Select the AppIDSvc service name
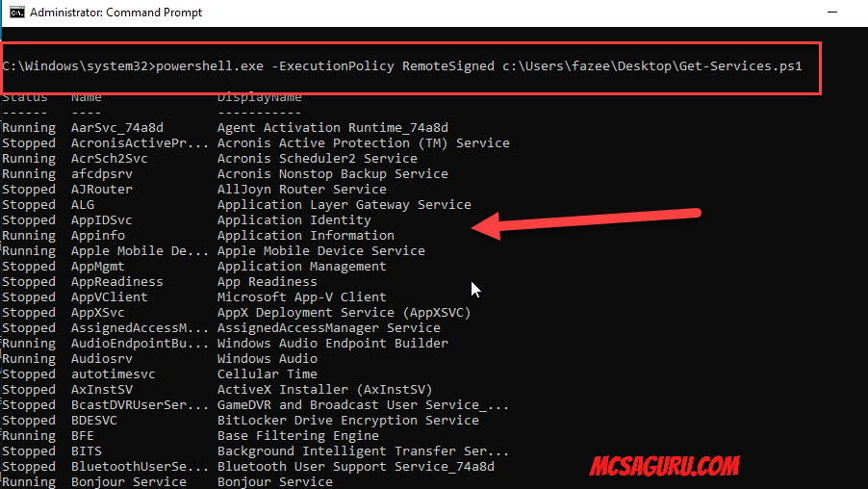Screen dimensions: 868x489 point(102,220)
